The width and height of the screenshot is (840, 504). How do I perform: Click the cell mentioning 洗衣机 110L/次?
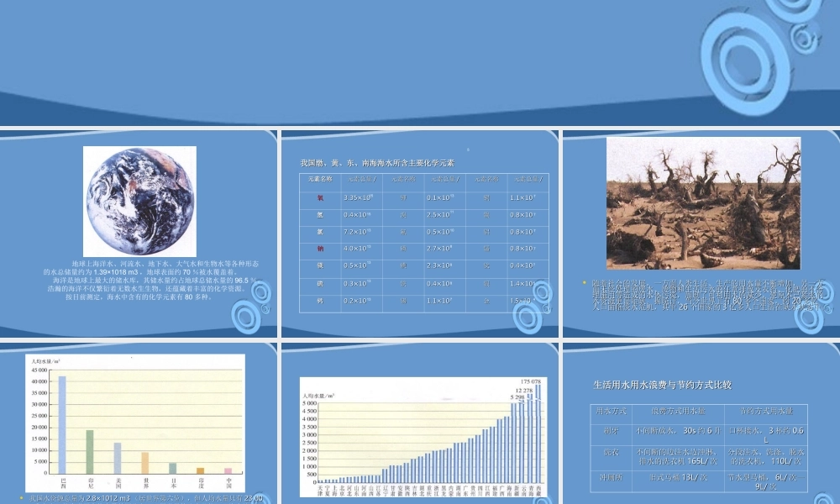point(766,456)
